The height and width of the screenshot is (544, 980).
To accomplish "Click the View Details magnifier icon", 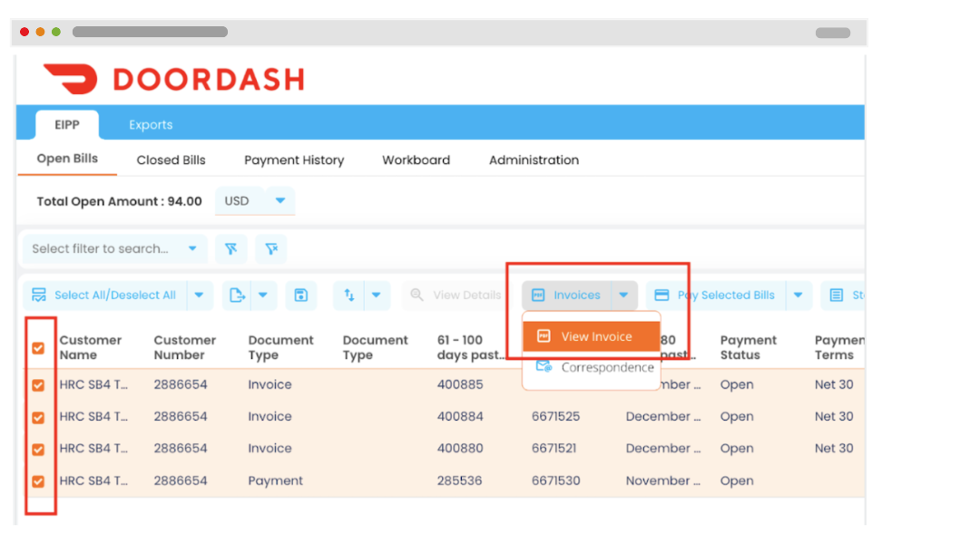I will [416, 295].
